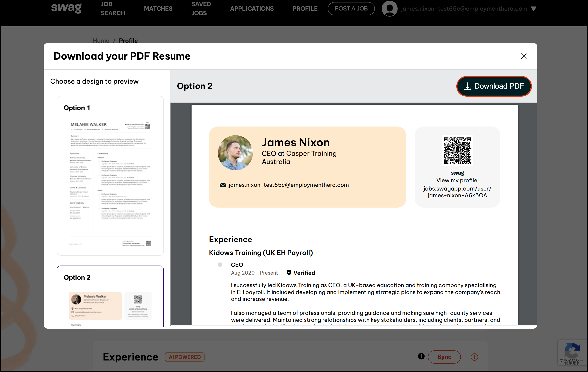Click the Download PDF button

(494, 86)
